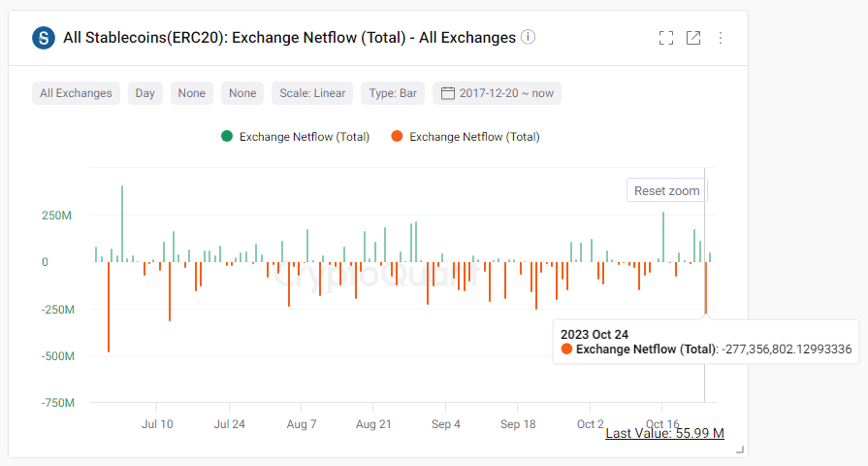Open the info icon beside chart title
Image resolution: width=868 pixels, height=466 pixels.
pyautogui.click(x=529, y=37)
